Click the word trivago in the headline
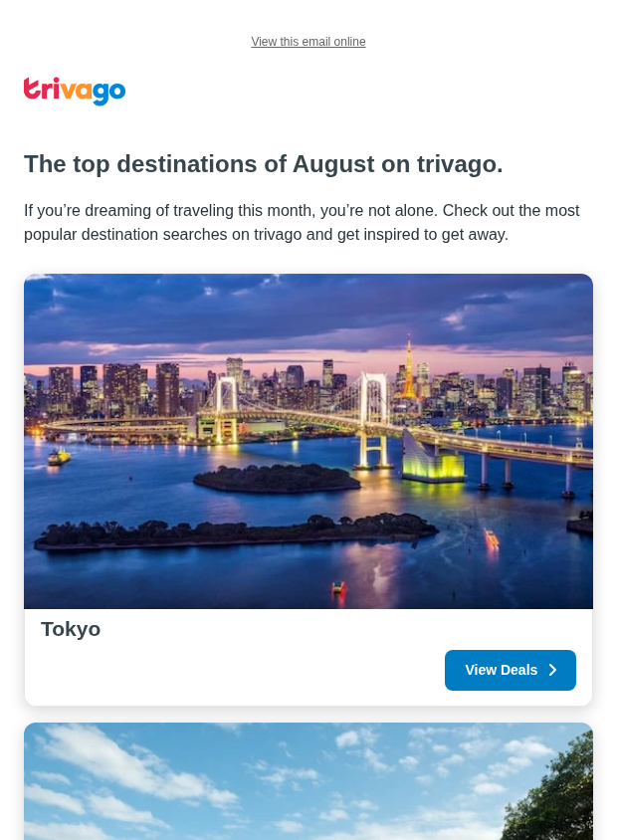The image size is (617, 840). (x=459, y=164)
